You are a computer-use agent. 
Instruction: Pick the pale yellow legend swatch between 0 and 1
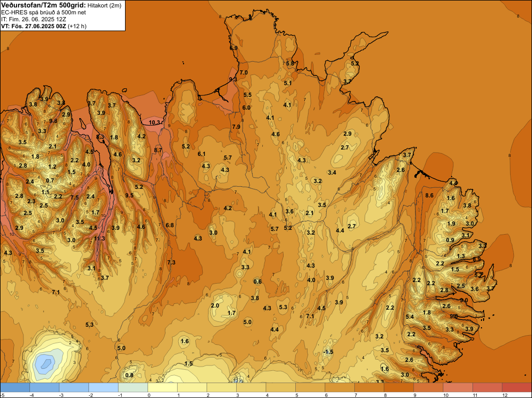click(x=162, y=387)
